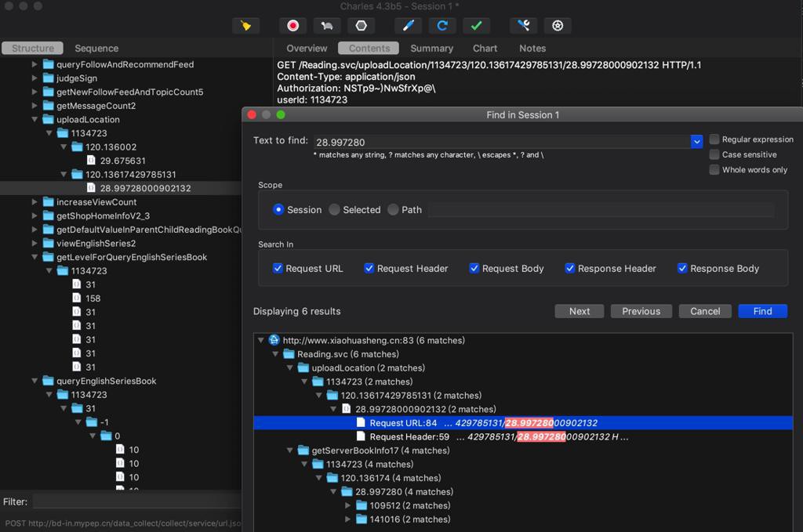
Task: Expand the queryFollowAndRecommendFeed tree node
Action: [x=35, y=64]
